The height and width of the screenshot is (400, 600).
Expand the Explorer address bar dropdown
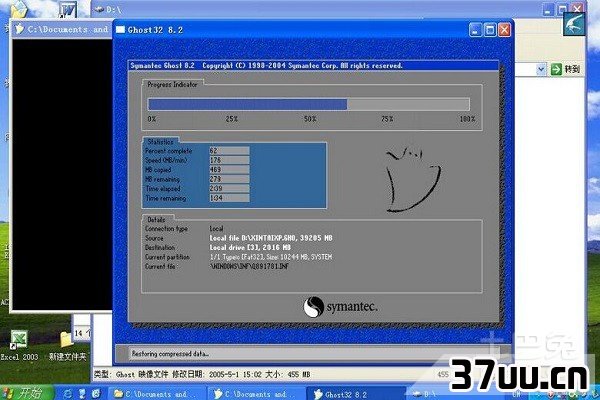click(x=541, y=69)
